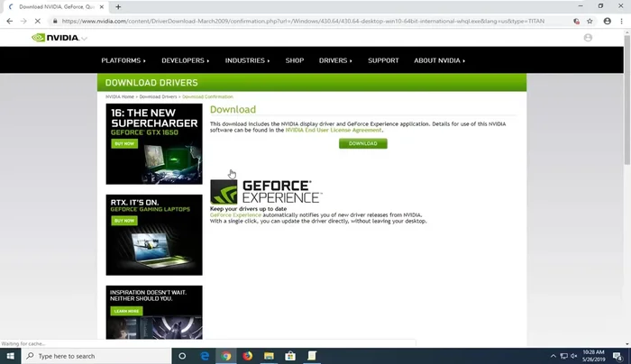Viewport: 631px width, 364px height.
Task: Bookmark this page with the star icon
Action: click(590, 21)
